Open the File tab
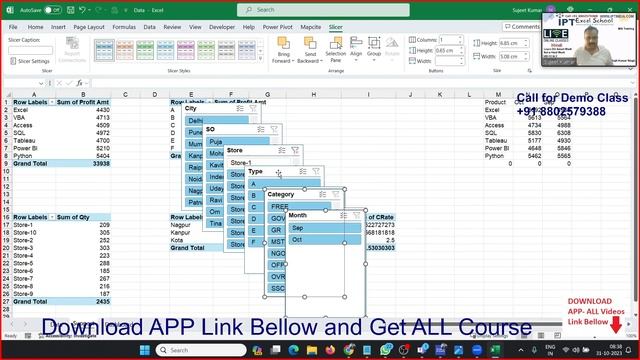640x360 pixels. point(13,27)
